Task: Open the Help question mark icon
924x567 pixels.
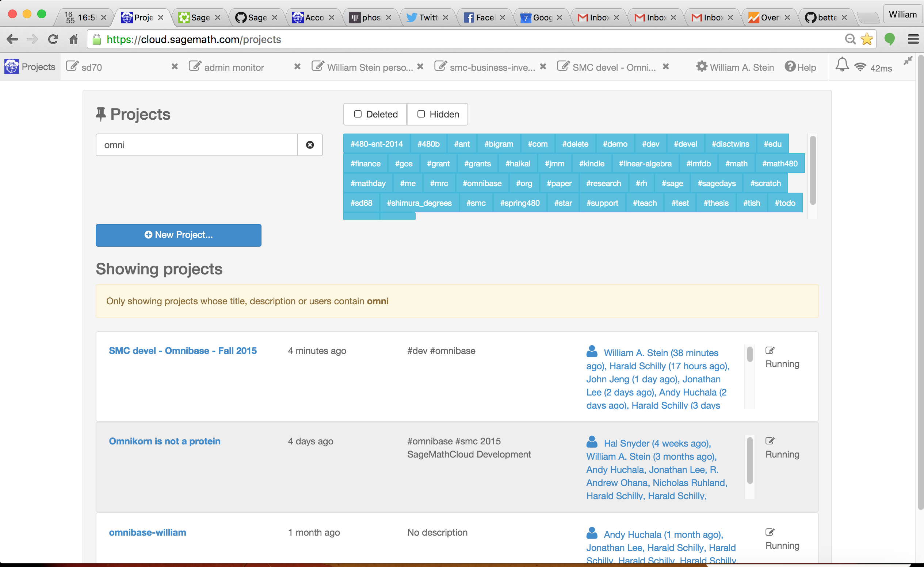Action: tap(790, 67)
